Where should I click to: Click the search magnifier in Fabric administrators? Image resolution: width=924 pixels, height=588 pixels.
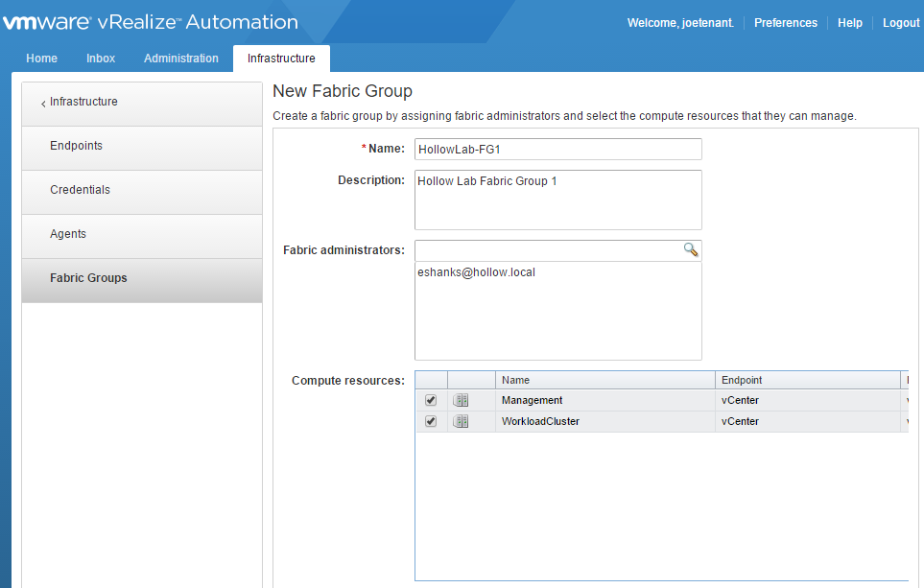[691, 249]
